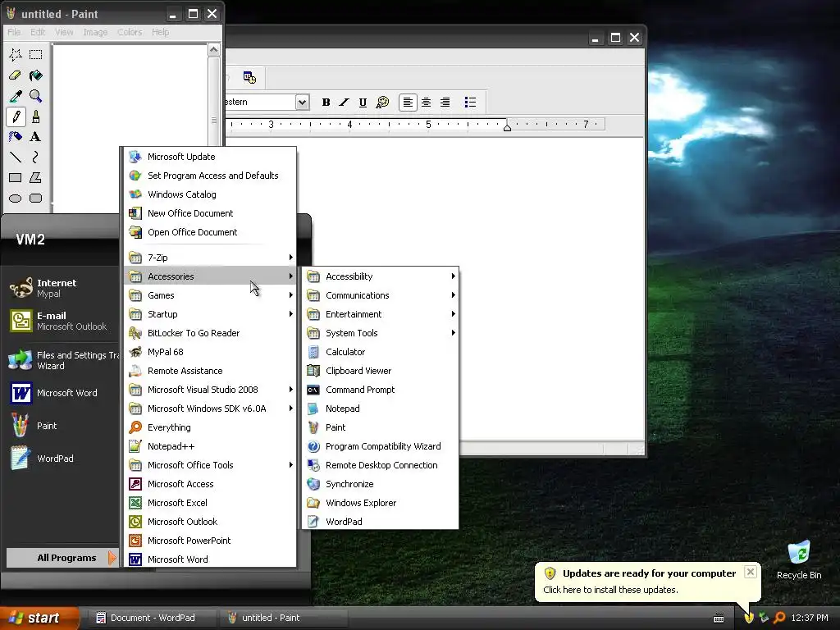840x630 pixels.
Task: Toggle Align Right in WordPad
Action: pyautogui.click(x=445, y=103)
